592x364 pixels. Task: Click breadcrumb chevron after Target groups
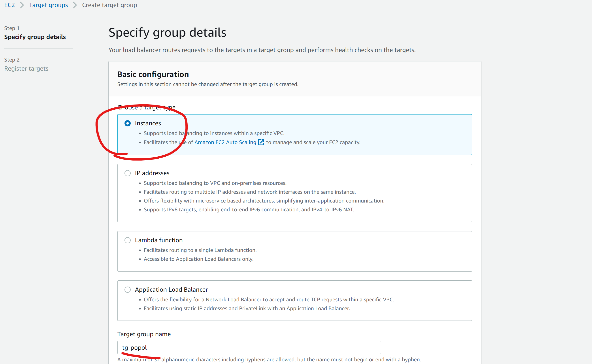75,5
